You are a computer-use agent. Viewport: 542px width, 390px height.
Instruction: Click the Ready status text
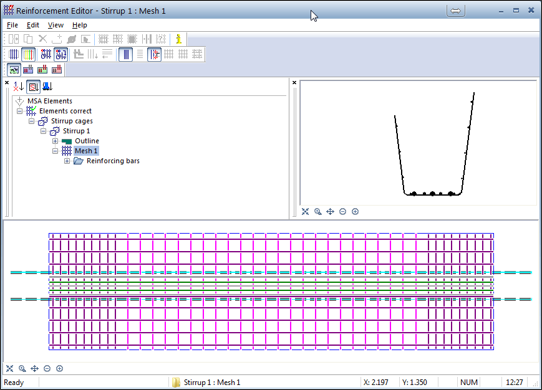pos(14,382)
